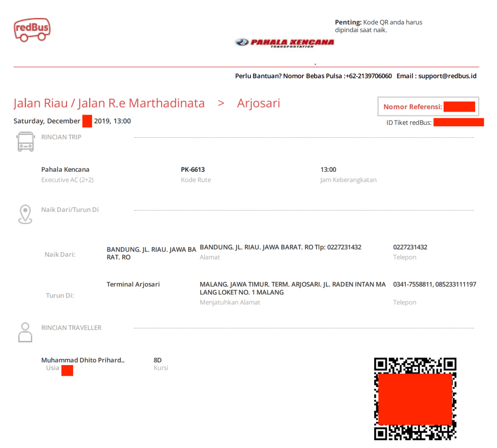Click the Terminal Arjosari drop-off name
Image resolution: width=497 pixels, height=448 pixels.
[x=133, y=284]
